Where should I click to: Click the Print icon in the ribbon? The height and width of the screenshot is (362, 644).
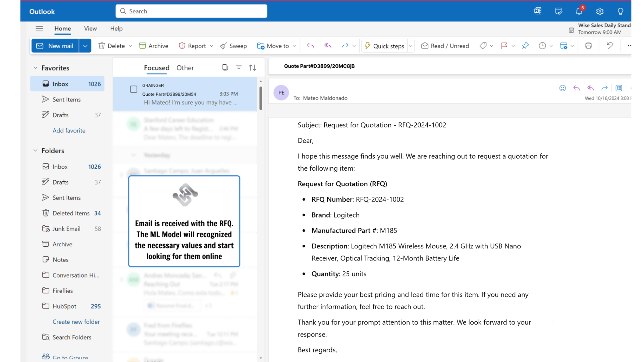tap(588, 46)
